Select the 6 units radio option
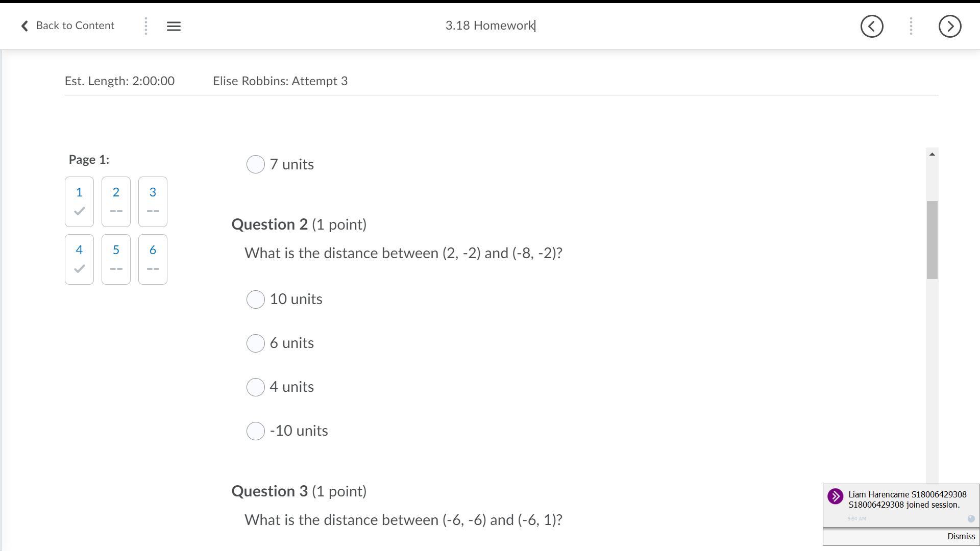 coord(256,343)
